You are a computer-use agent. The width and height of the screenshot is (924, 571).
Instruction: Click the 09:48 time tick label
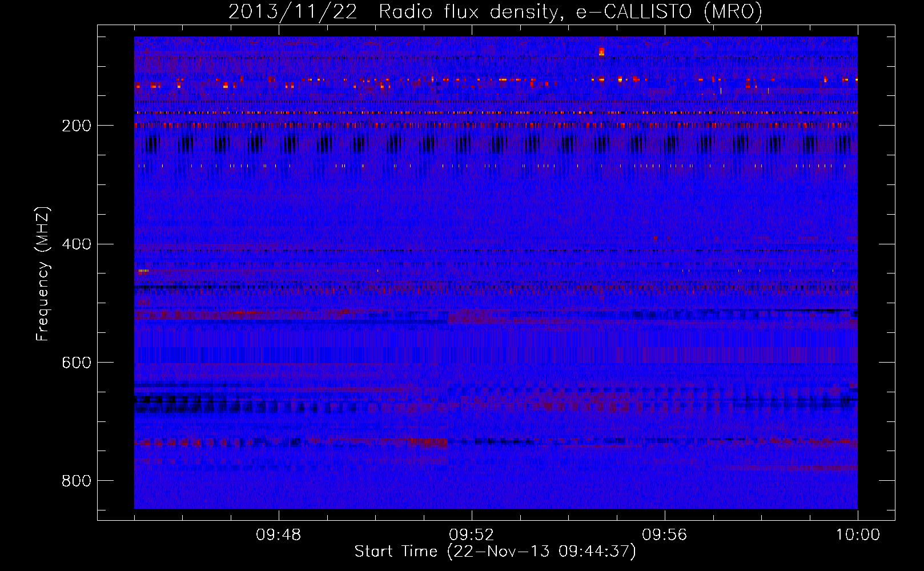pos(279,535)
